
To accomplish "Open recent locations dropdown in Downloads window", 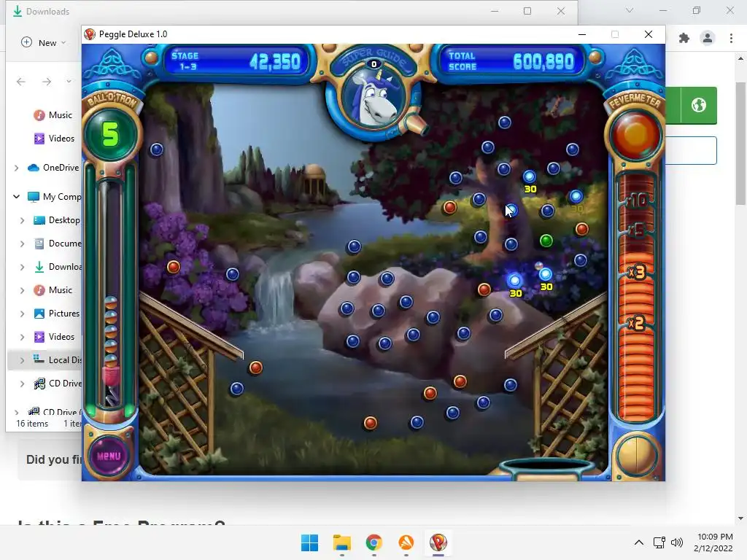I will coord(69,82).
